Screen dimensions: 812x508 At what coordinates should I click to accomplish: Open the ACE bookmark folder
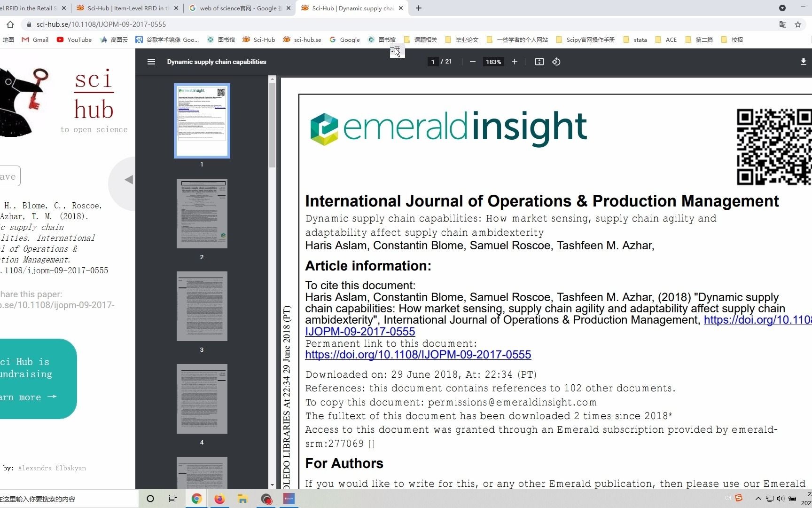click(x=666, y=40)
